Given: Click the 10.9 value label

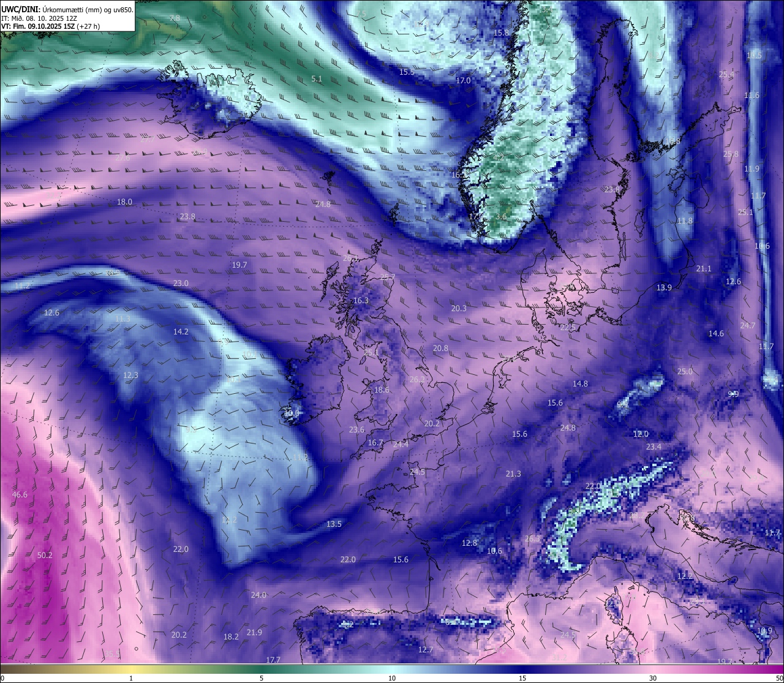Looking at the screenshot, I should (764, 630).
